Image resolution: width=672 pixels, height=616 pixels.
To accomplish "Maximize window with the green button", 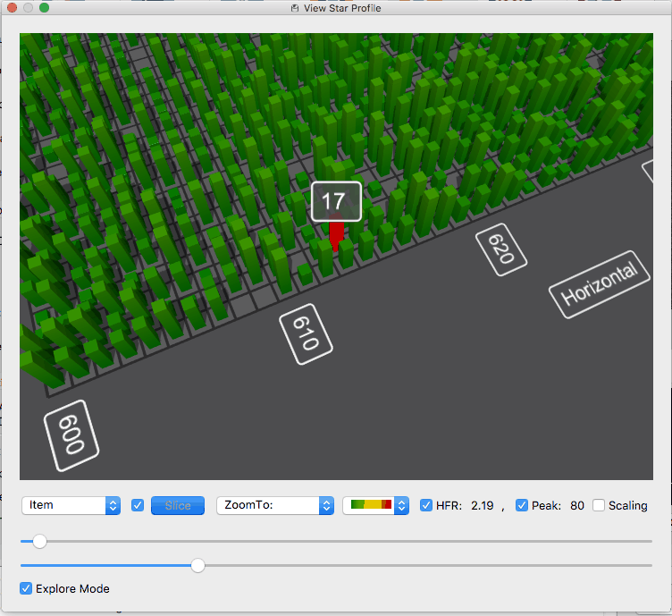I will [x=45, y=8].
